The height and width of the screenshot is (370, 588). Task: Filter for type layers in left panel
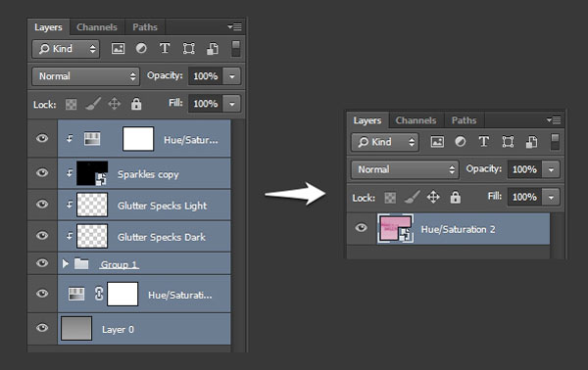click(x=165, y=48)
